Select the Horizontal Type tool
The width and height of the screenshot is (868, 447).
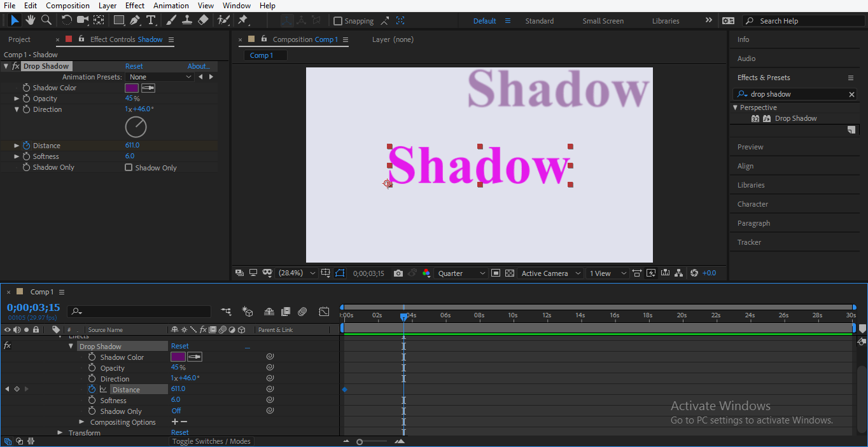point(151,20)
